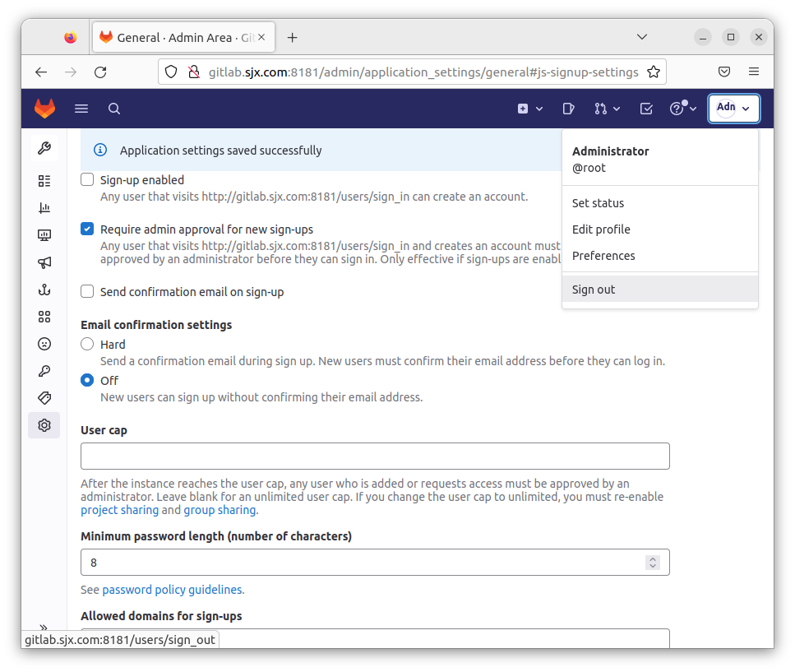Open System Hooks anchor icon in sidebar
This screenshot has width=795, height=672.
click(x=44, y=290)
